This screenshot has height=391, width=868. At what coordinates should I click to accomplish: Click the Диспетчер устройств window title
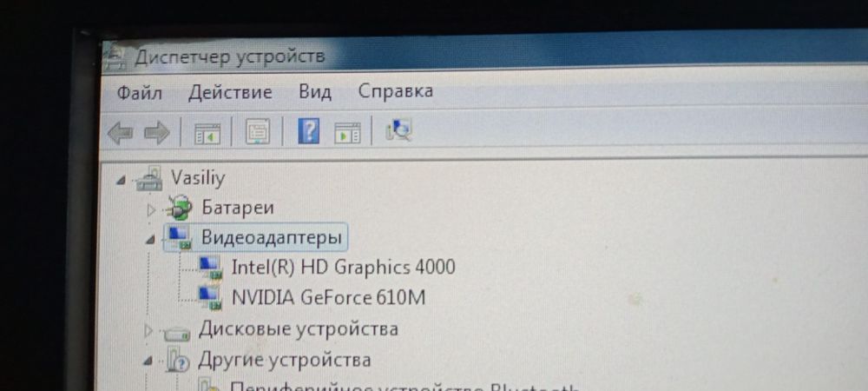[x=230, y=57]
